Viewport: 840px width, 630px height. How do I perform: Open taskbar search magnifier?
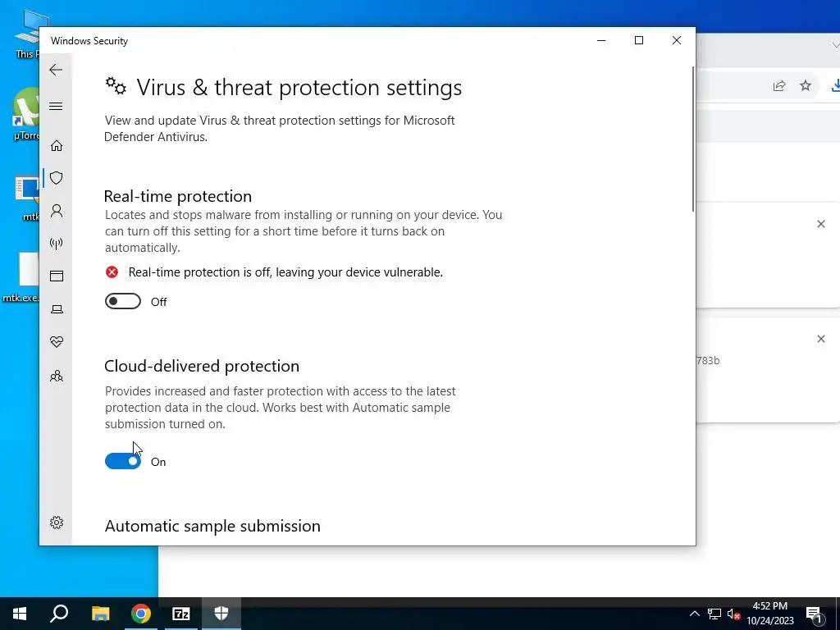click(x=59, y=614)
